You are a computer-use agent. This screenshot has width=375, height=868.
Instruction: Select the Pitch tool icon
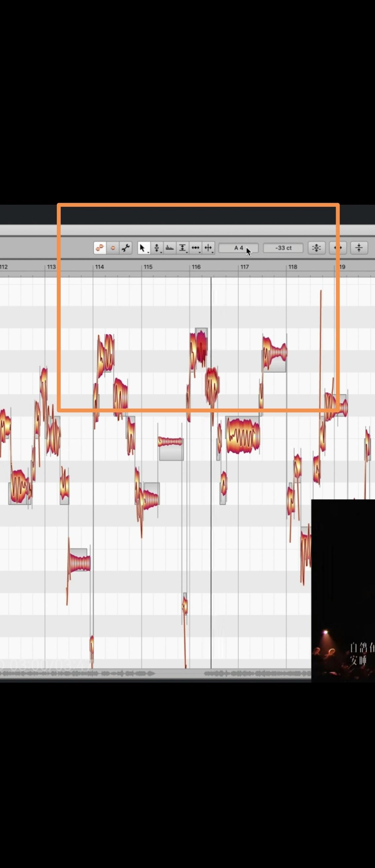(x=157, y=248)
